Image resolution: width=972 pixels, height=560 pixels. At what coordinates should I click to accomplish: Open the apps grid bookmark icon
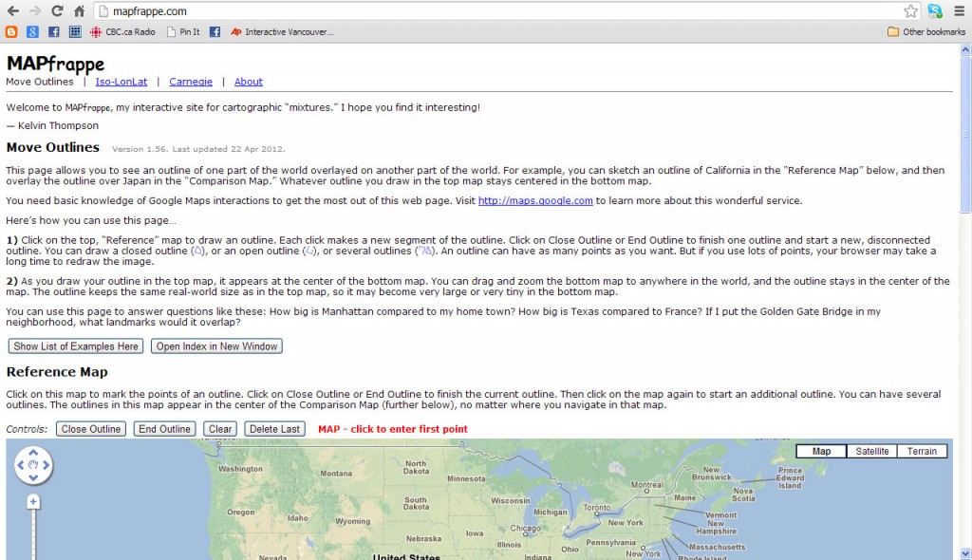pyautogui.click(x=75, y=31)
